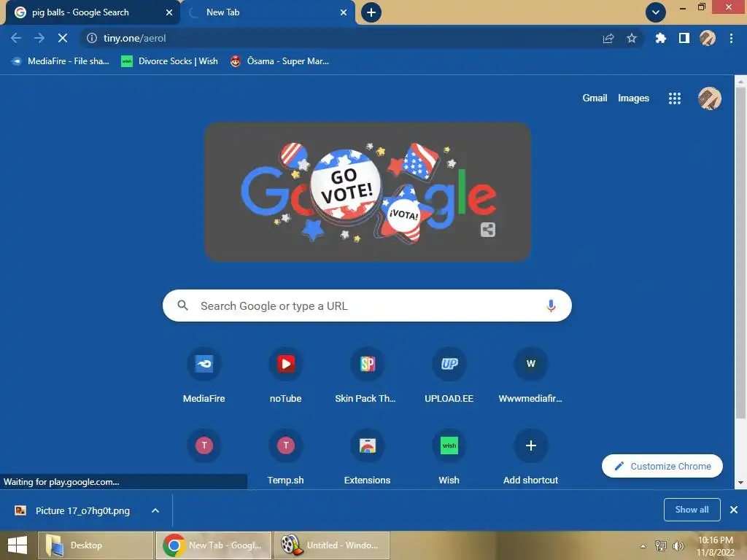
Task: Open Desktop folder on taskbar
Action: pyautogui.click(x=96, y=545)
